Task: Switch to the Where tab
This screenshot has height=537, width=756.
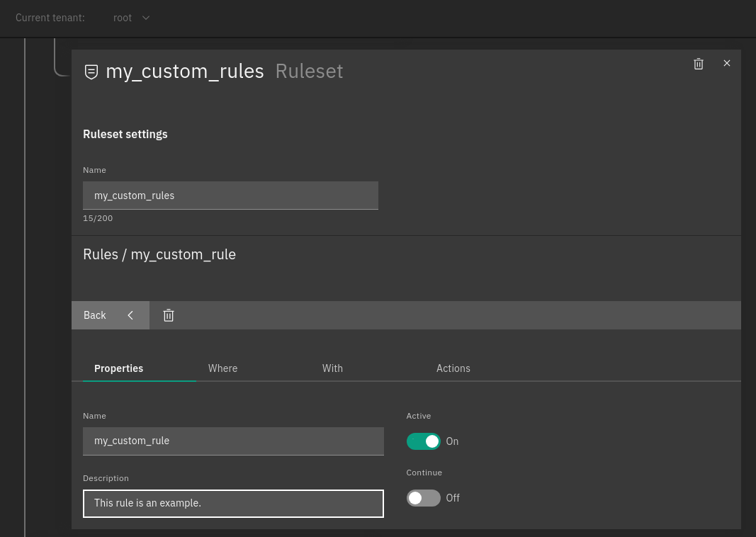Action: 222,368
